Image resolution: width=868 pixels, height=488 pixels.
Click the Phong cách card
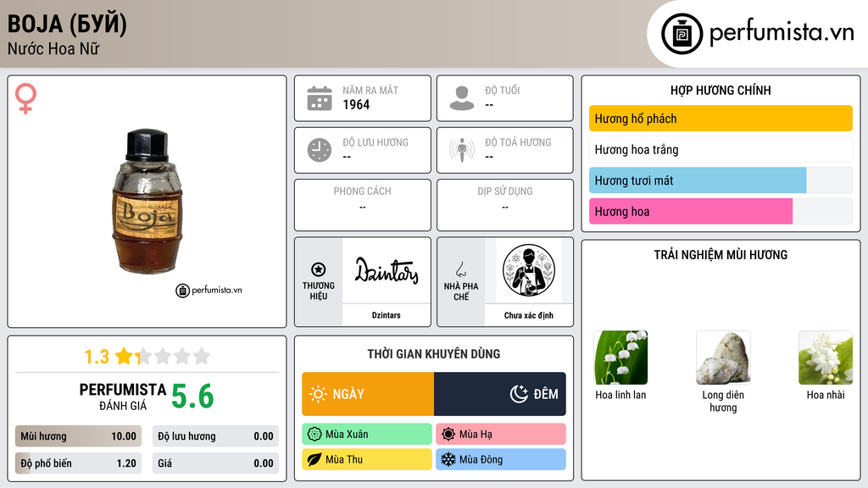(363, 205)
